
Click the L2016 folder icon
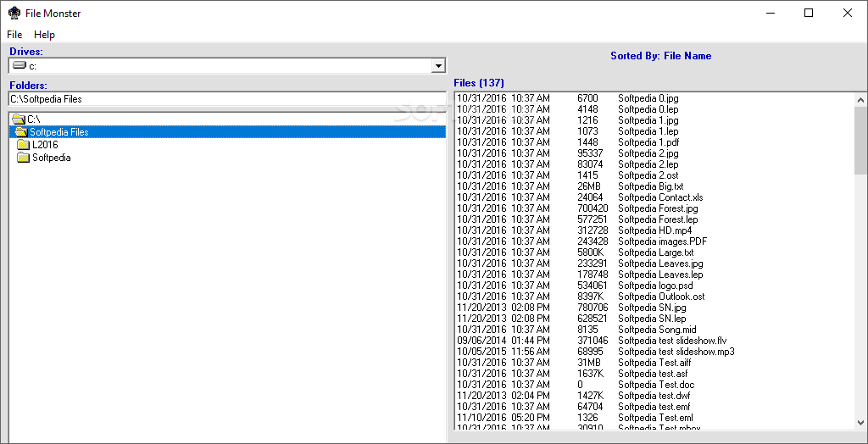[23, 145]
